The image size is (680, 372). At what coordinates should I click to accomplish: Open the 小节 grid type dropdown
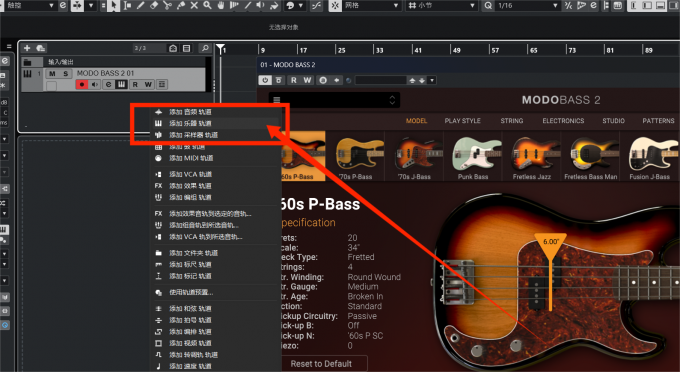tap(441, 5)
